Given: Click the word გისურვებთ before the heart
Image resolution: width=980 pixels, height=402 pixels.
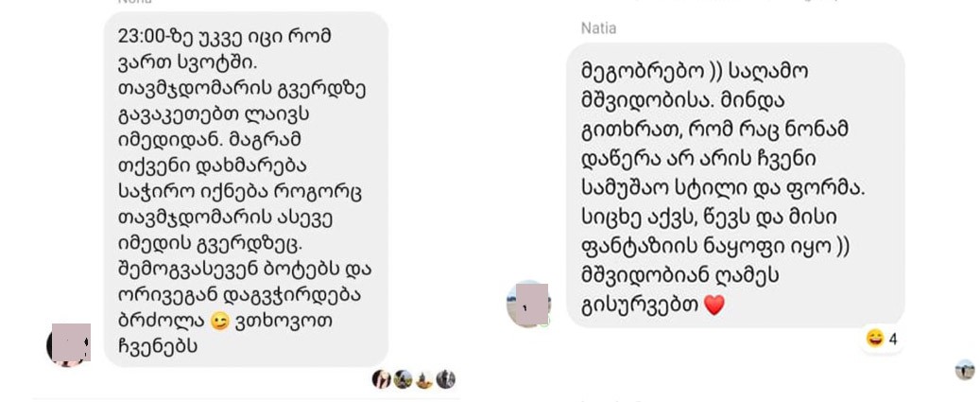Looking at the screenshot, I should 640,306.
